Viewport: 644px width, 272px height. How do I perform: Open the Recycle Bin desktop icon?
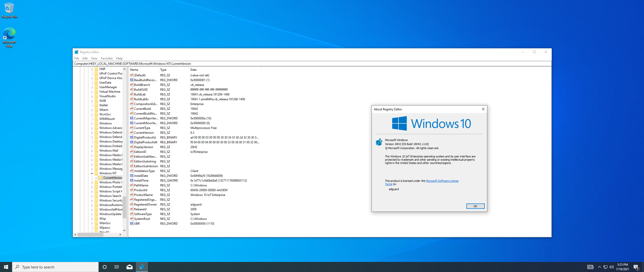pyautogui.click(x=9, y=11)
